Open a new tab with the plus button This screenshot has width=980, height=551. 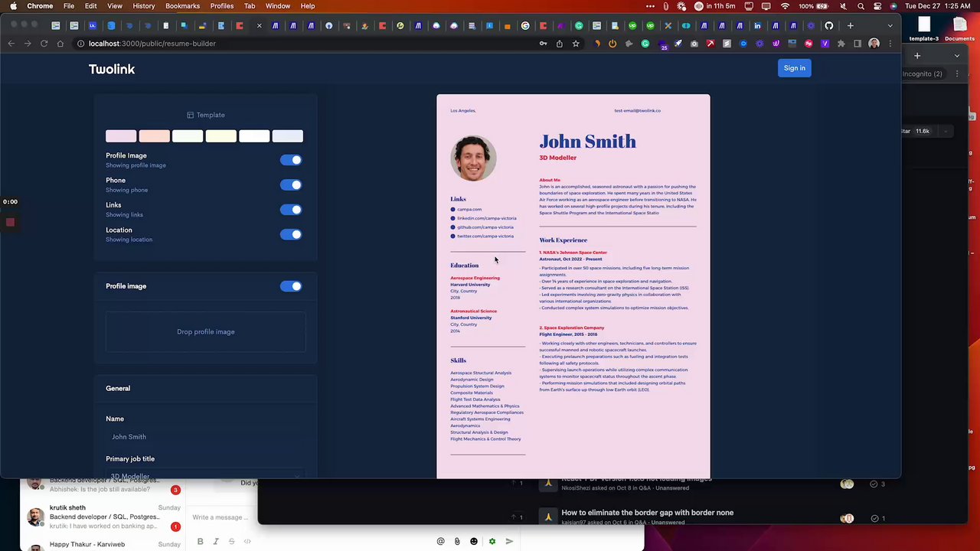click(850, 26)
